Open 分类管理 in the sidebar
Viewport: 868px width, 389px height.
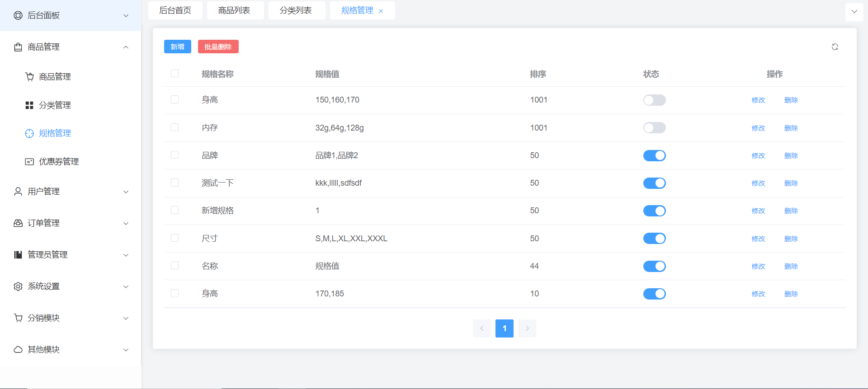coord(55,105)
